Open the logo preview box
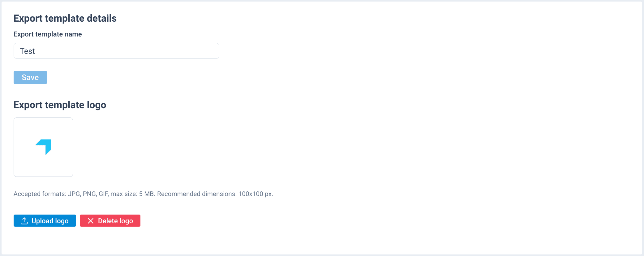 point(43,147)
